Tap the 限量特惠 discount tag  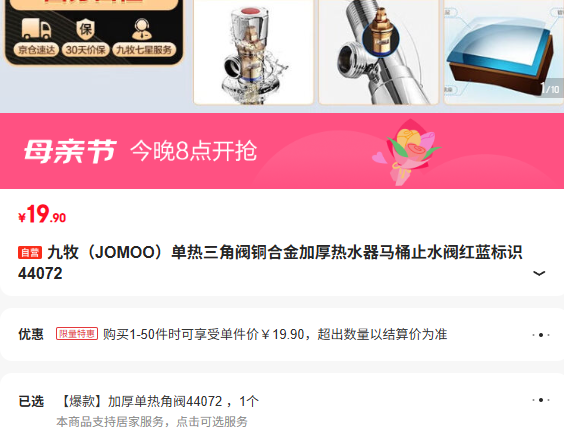coord(77,334)
